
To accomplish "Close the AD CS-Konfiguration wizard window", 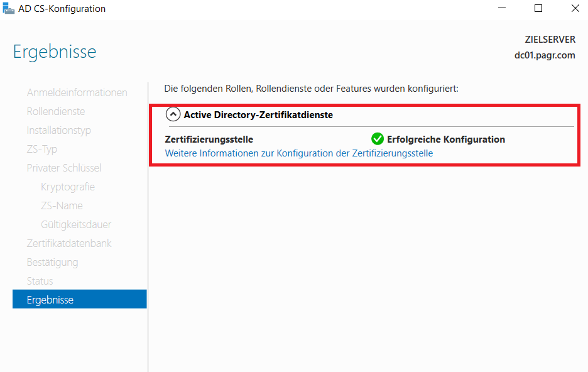I will [x=575, y=9].
